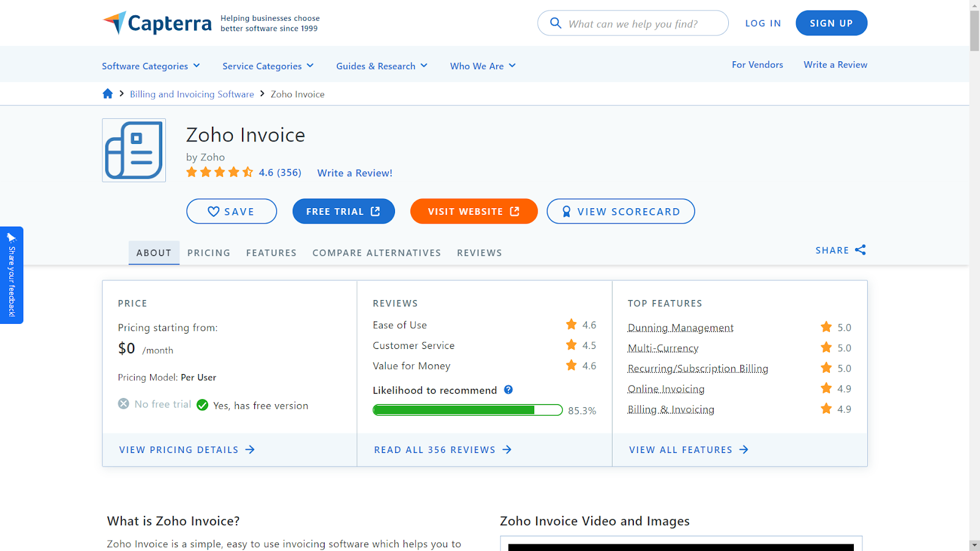This screenshot has height=551, width=980.
Task: Click the Share your feedback side tab
Action: [12, 275]
